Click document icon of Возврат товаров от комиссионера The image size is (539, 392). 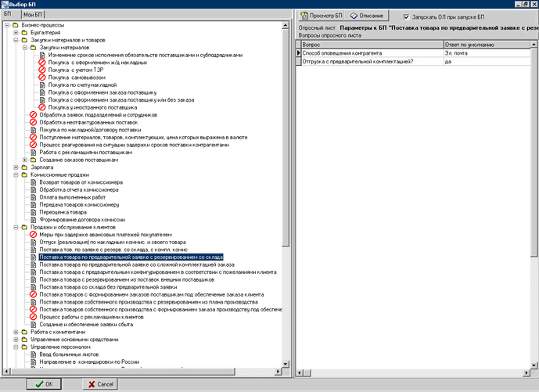click(34, 182)
